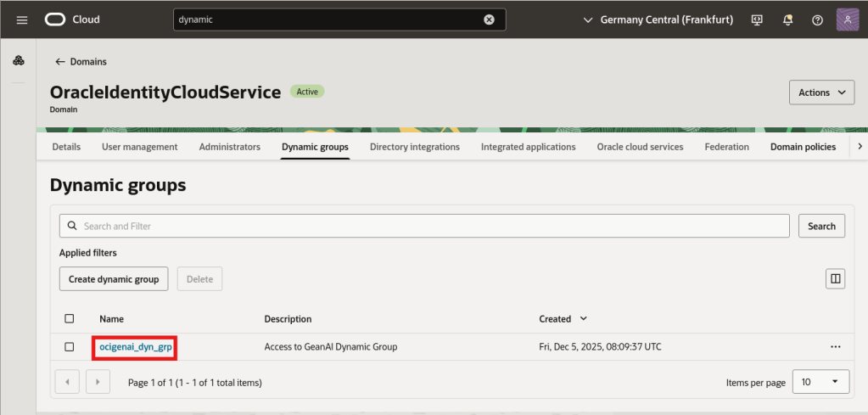Check the ocigenai_dyn_grp row checkbox
Viewport: 868px width, 415px height.
[x=70, y=346]
